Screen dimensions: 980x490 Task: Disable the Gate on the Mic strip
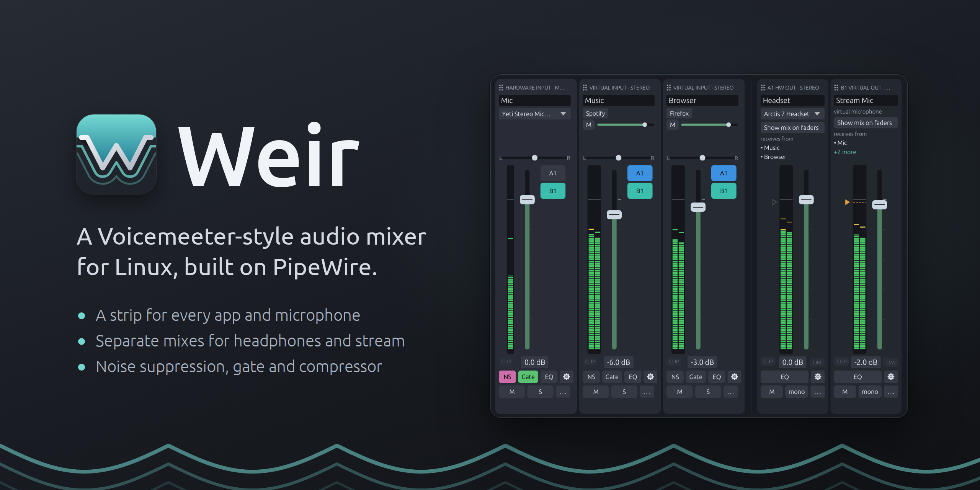[x=528, y=377]
